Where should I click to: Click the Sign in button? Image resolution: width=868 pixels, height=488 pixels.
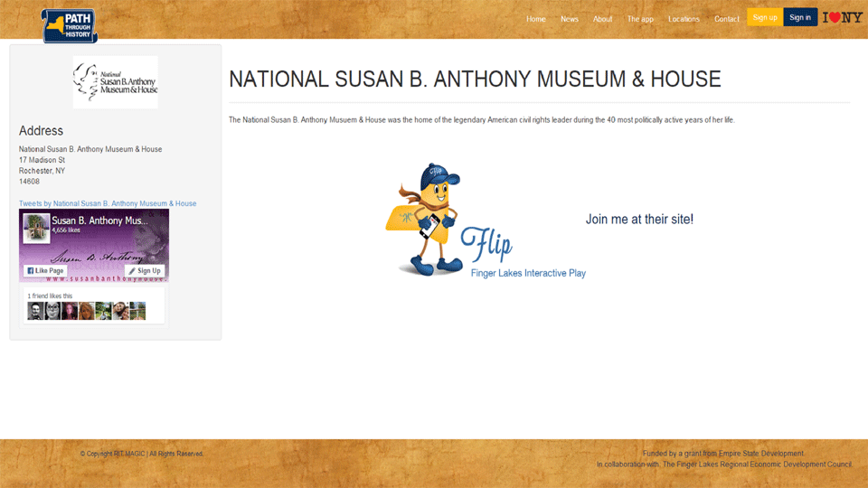pos(800,17)
